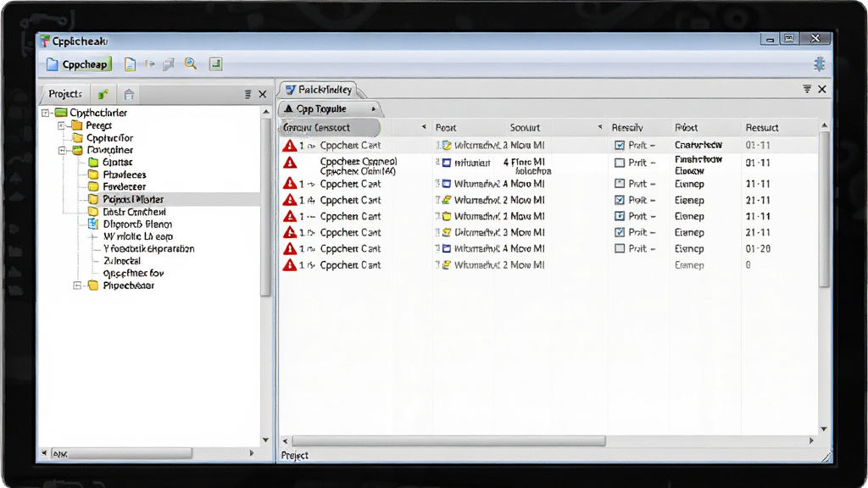Click right arrow of results horizontal scrollbar
Screen dimensions: 868x488
pyautogui.click(x=811, y=441)
